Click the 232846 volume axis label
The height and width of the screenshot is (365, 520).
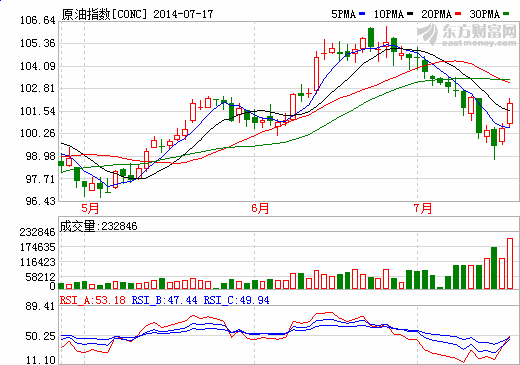[38, 232]
